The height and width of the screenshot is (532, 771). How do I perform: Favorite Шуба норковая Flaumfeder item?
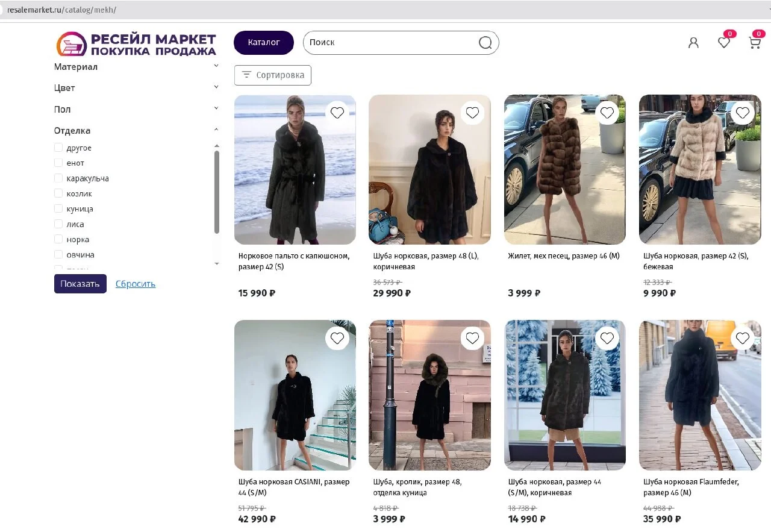coord(743,339)
